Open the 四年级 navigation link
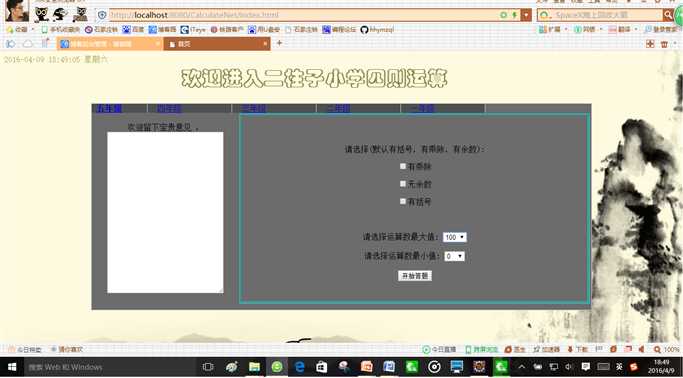 pyautogui.click(x=169, y=108)
